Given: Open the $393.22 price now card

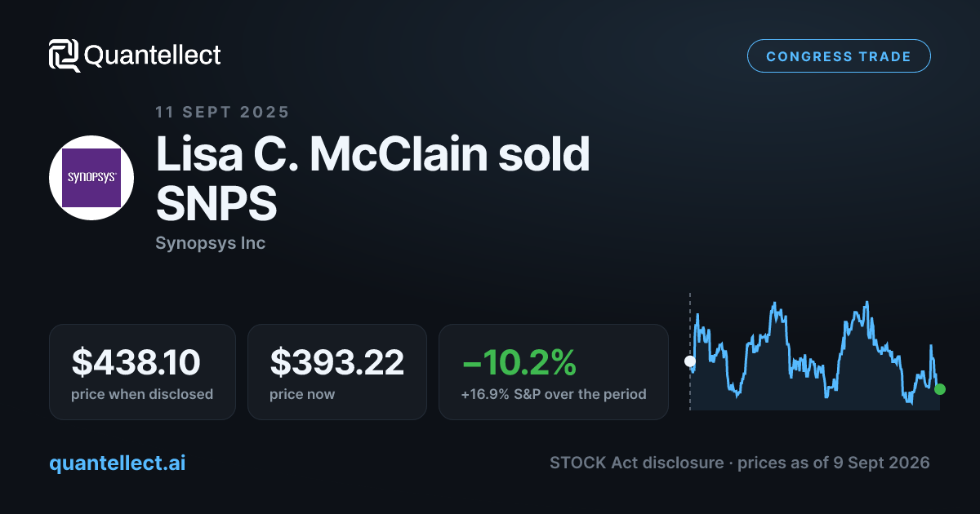Looking at the screenshot, I should 337,372.
